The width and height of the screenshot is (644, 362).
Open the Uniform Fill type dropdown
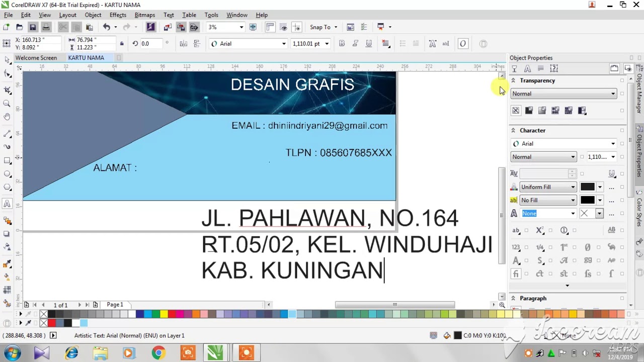coord(547,187)
